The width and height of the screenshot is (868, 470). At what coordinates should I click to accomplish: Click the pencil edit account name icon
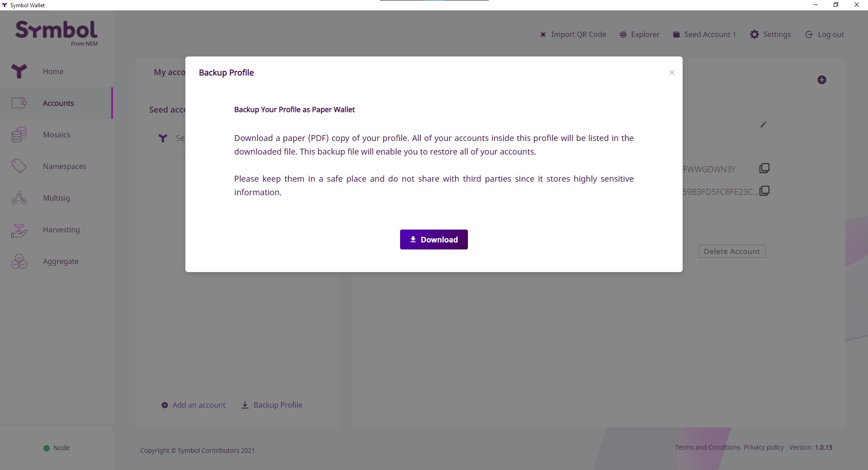(764, 124)
